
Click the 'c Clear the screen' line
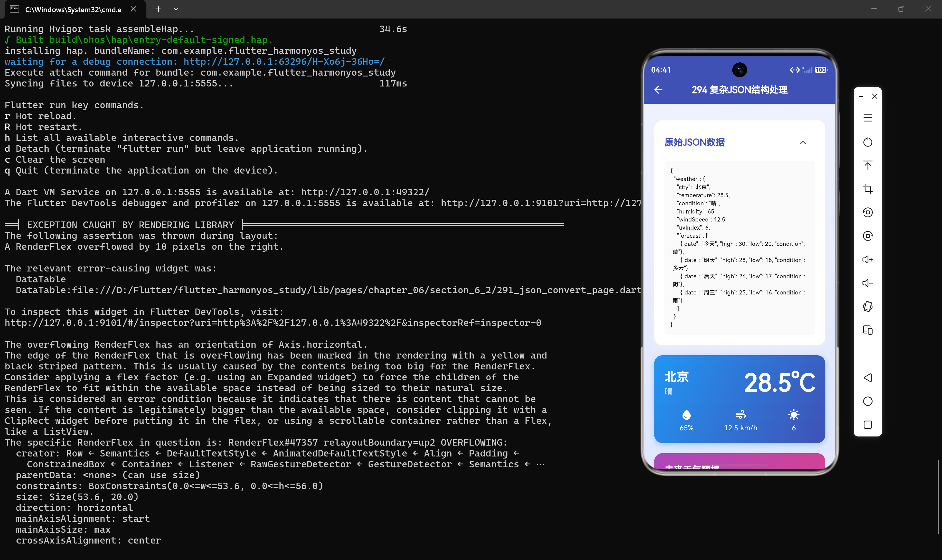[55, 159]
